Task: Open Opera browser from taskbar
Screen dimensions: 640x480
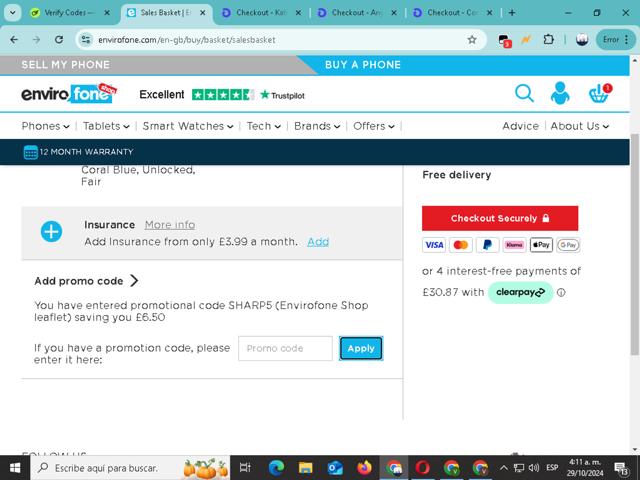Action: (422, 468)
